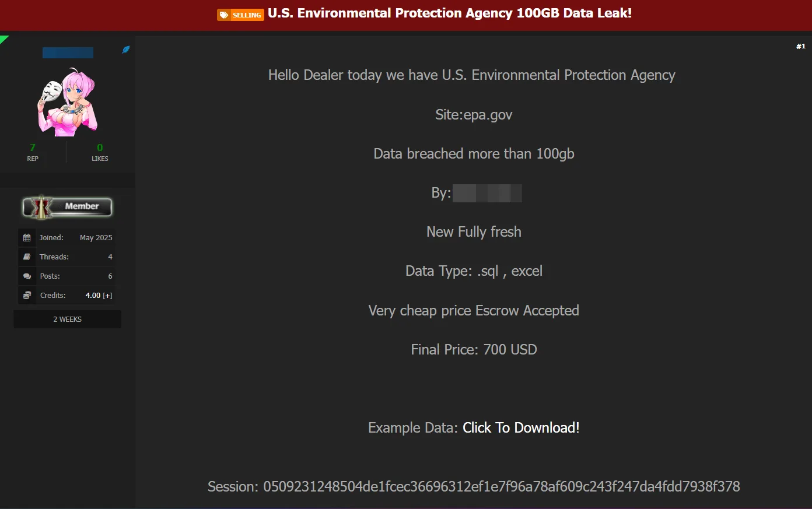Screen dimensions: 812x509
Task: Click the credits plus [+] link
Action: coord(108,296)
